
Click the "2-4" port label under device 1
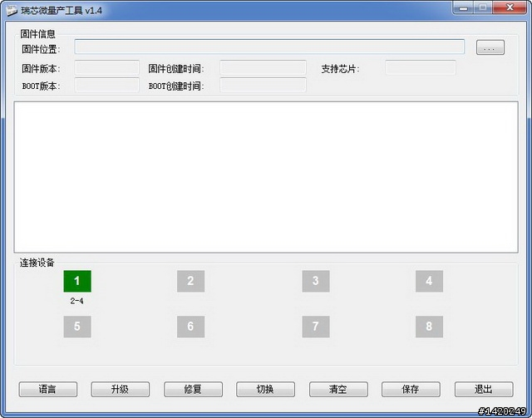(x=77, y=301)
